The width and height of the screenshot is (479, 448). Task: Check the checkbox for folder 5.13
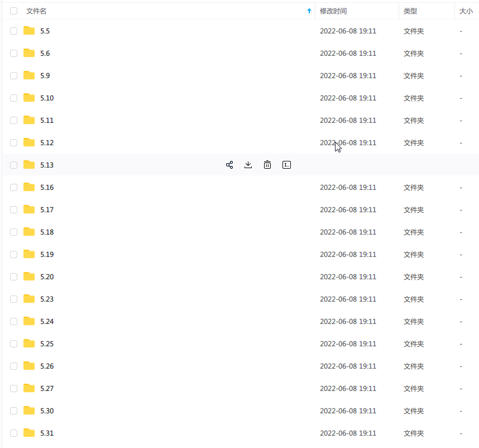pyautogui.click(x=13, y=165)
